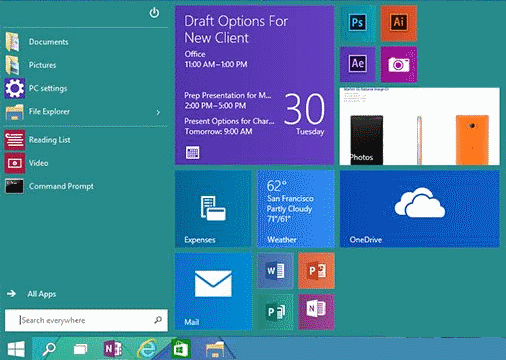Screen dimensions: 506x360
Task: Open the OneDrive tile
Action: pos(420,209)
